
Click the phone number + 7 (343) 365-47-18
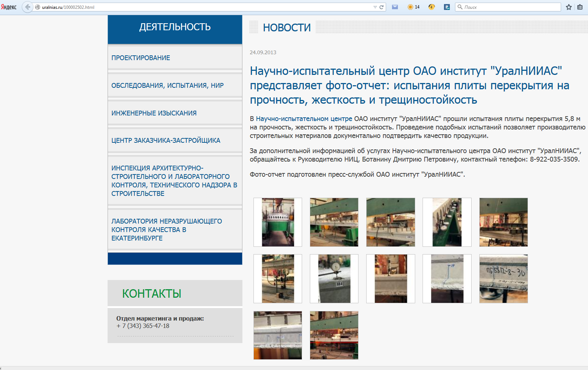tap(143, 326)
